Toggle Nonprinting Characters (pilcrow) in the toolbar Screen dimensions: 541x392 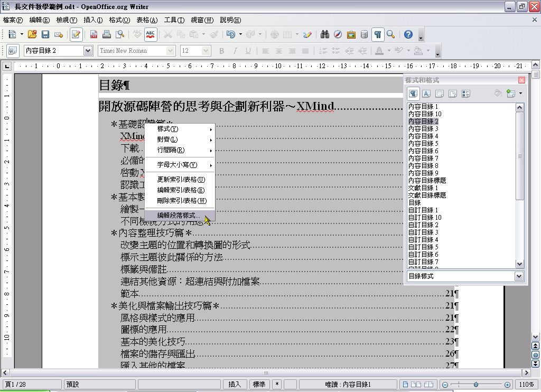tap(378, 34)
